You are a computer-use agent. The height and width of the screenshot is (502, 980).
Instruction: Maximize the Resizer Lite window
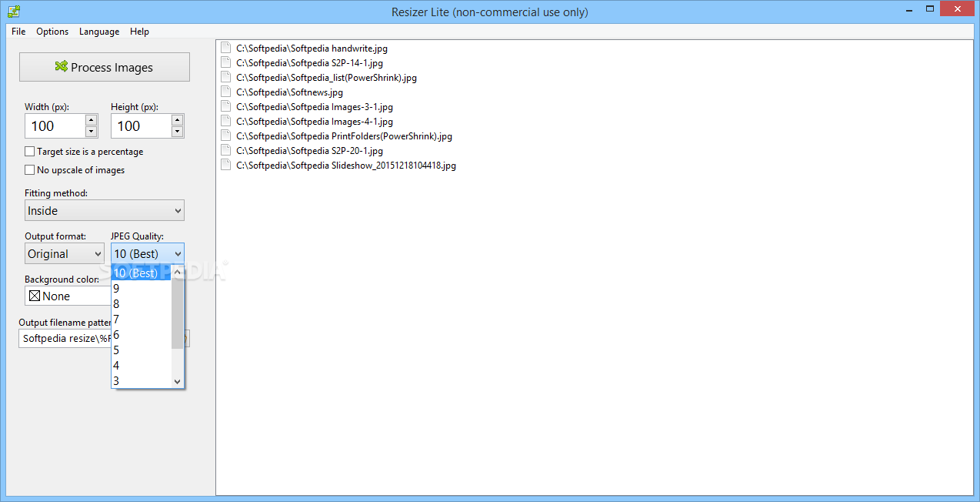tap(930, 8)
